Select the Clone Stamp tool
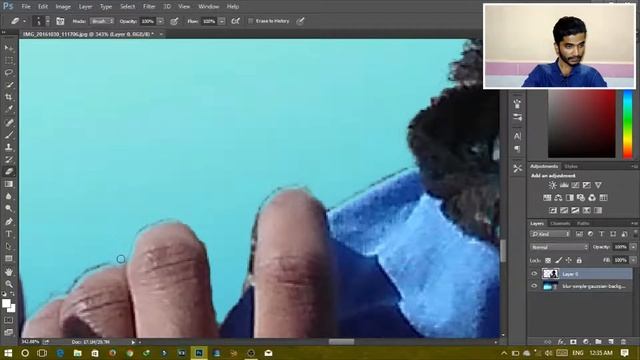The width and height of the screenshot is (640, 360). pyautogui.click(x=9, y=147)
